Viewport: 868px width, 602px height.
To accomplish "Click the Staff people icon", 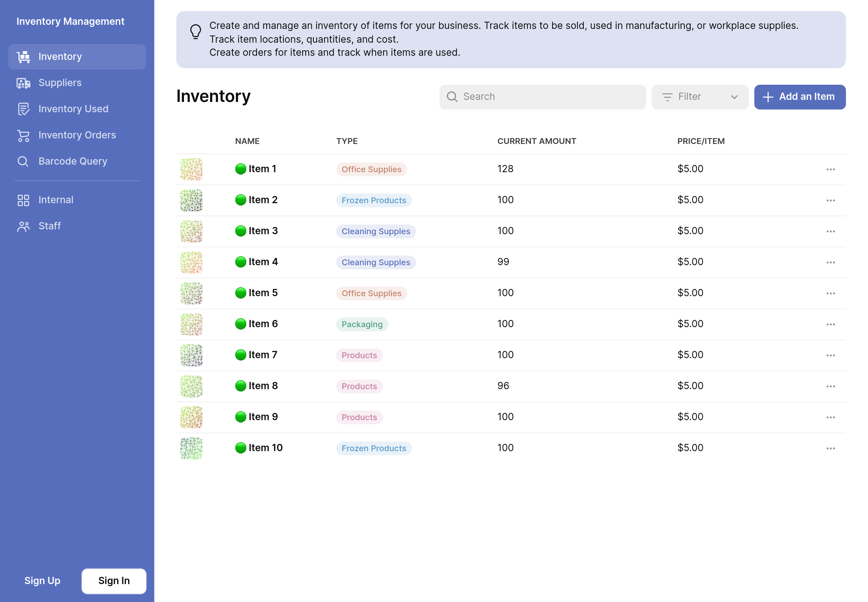I will coord(23,226).
